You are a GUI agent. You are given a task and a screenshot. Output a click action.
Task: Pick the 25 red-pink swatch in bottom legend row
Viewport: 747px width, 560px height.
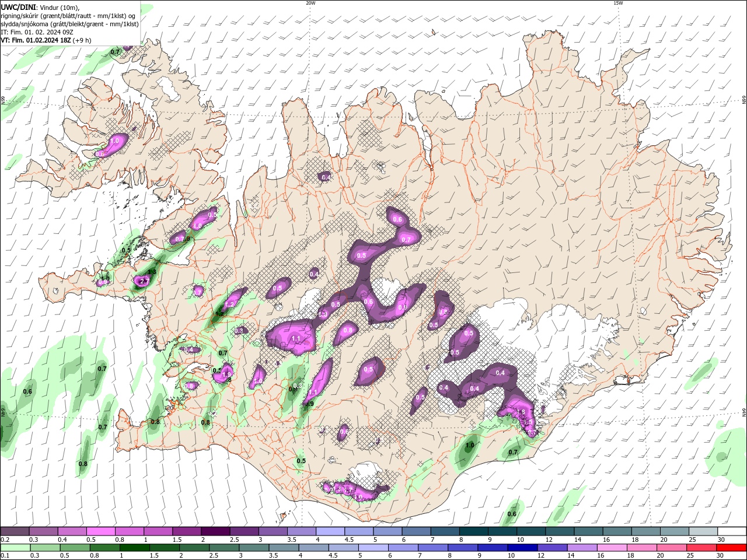coord(701,548)
